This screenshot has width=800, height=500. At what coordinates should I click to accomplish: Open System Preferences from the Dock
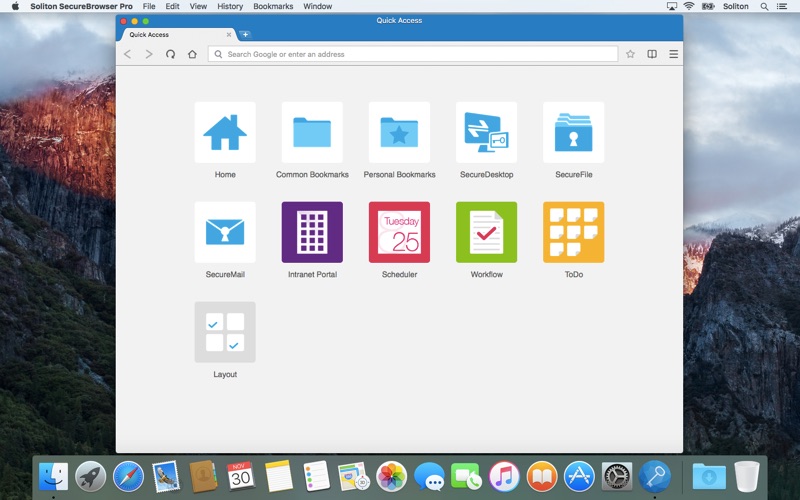[617, 477]
